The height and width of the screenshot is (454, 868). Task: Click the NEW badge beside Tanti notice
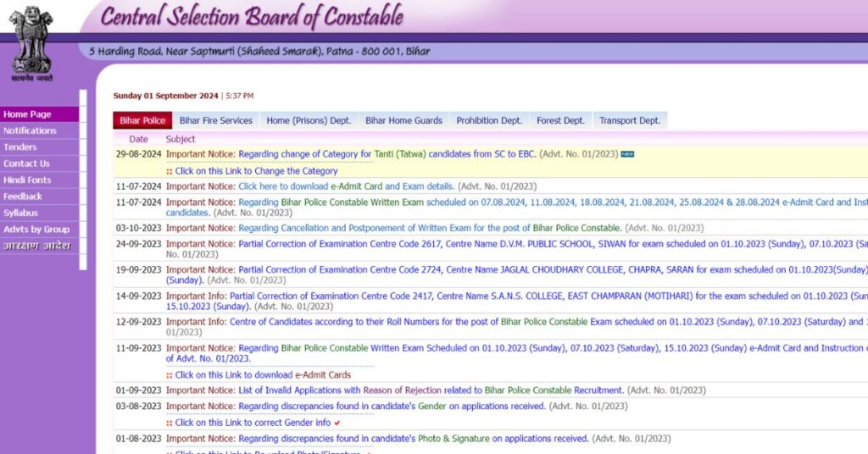coord(627,154)
